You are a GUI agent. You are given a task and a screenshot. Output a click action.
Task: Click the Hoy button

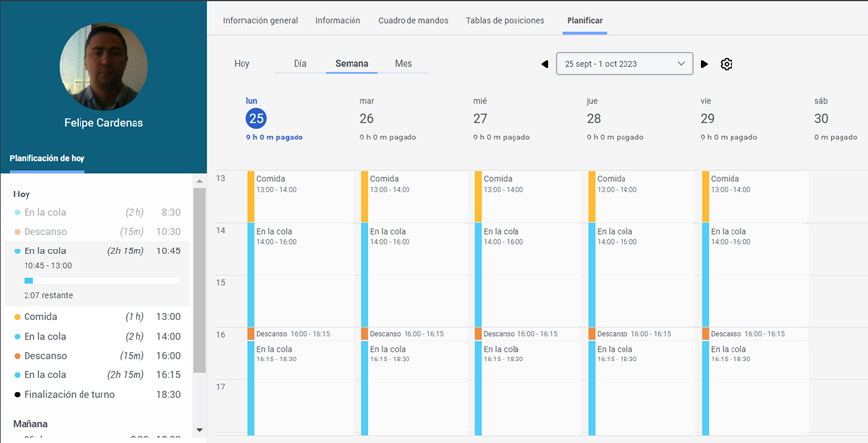click(242, 63)
